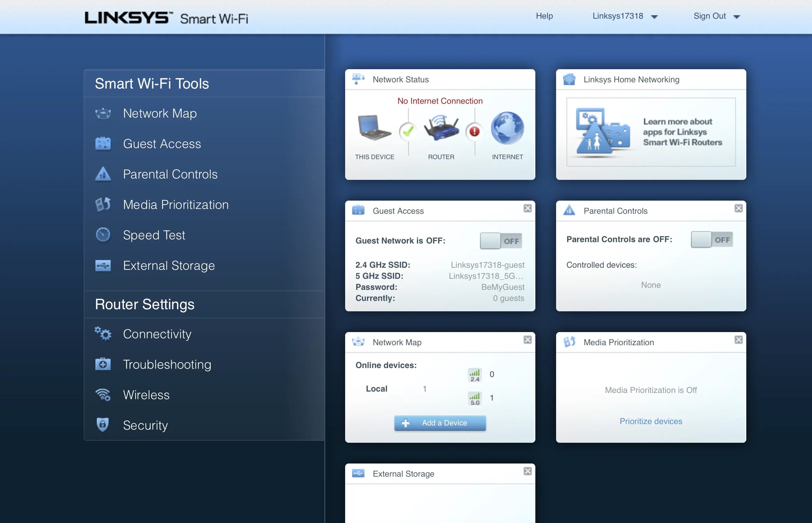Click the Guest Access widget header icon
Screen dimensions: 812x523
358,210
